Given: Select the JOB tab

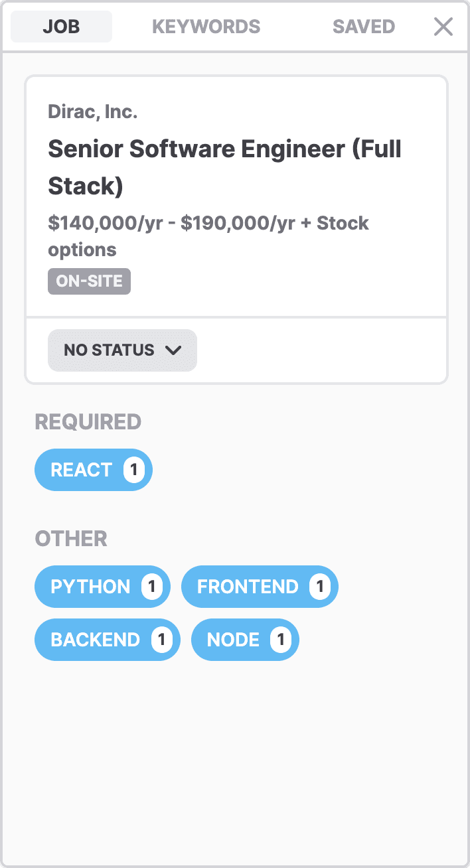Looking at the screenshot, I should pos(61,27).
